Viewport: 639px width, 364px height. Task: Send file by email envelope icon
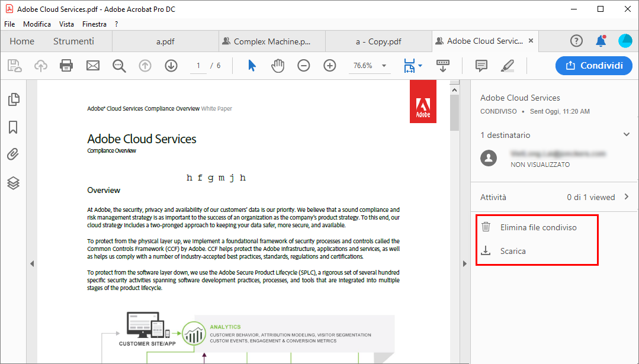[93, 66]
